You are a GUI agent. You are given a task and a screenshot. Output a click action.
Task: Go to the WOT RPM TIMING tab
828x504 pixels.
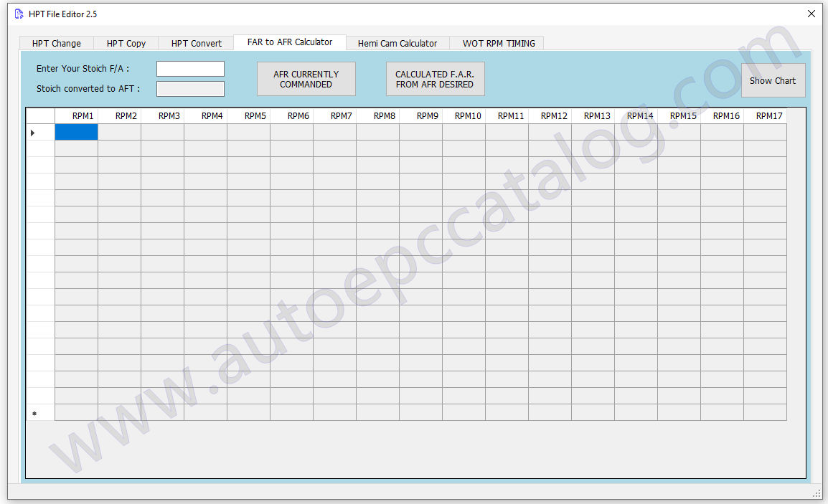499,43
